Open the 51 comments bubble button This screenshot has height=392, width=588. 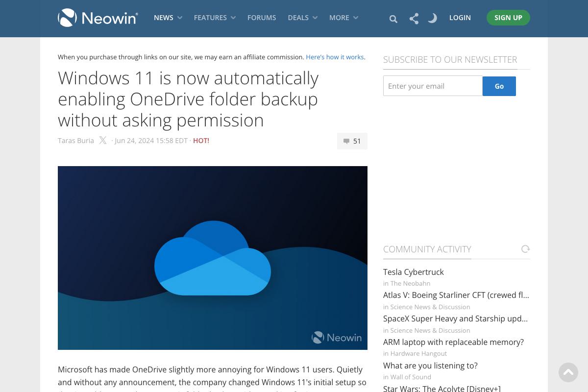352,141
